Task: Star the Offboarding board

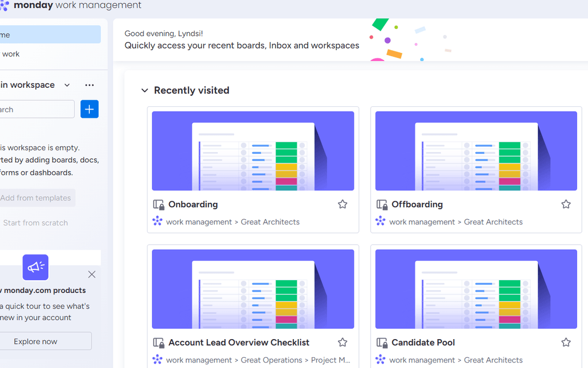Action: coord(566,203)
